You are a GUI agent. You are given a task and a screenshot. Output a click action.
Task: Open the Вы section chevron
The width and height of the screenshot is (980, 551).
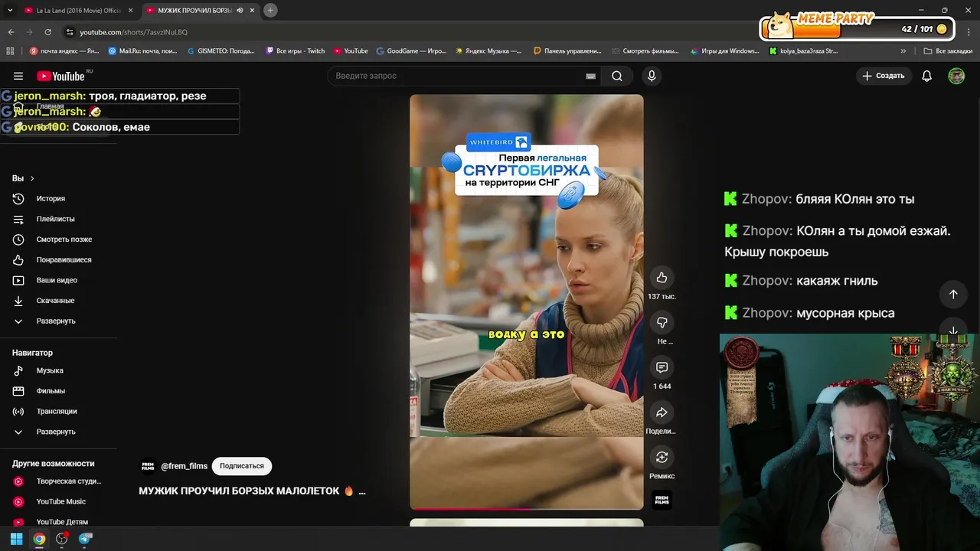point(31,178)
